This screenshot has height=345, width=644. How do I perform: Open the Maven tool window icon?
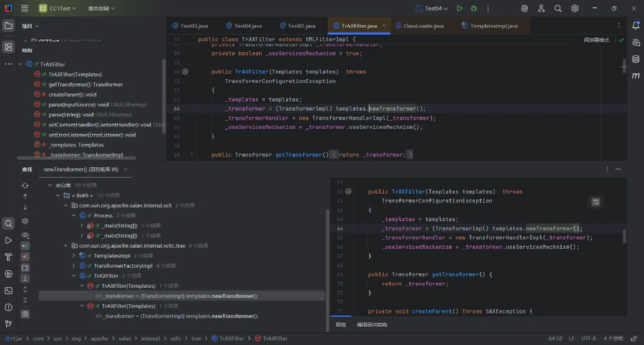coord(636,75)
